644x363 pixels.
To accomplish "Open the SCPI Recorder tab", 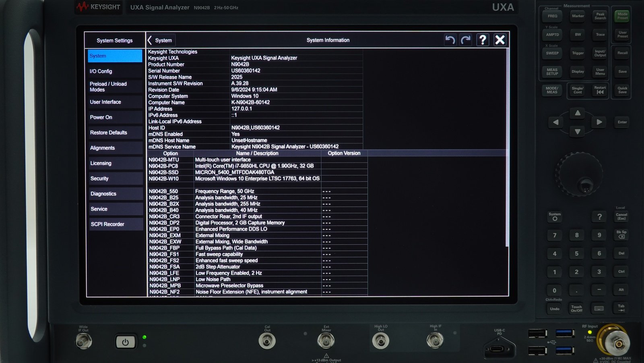I will coord(116,224).
